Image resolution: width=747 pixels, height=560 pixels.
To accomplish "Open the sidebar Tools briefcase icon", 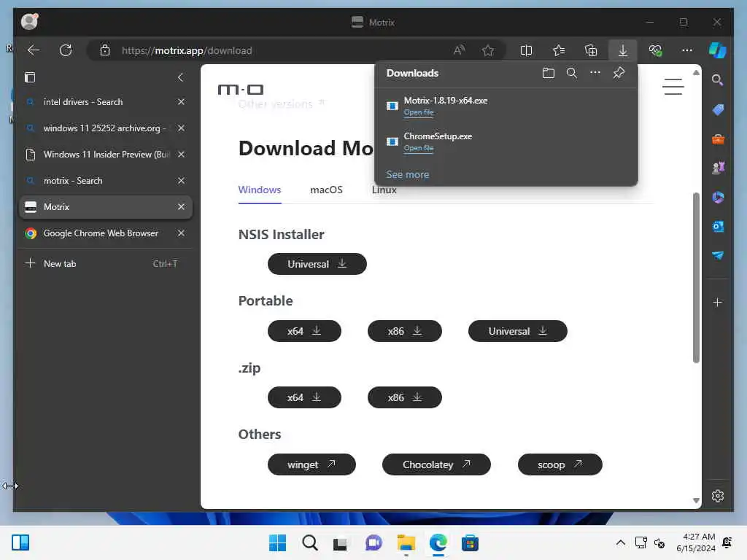I will [718, 139].
